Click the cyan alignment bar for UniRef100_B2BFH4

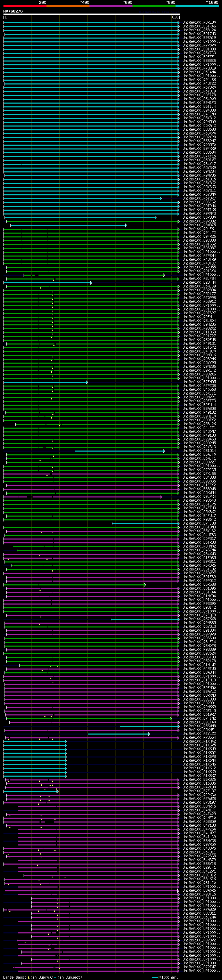tap(48, 283)
